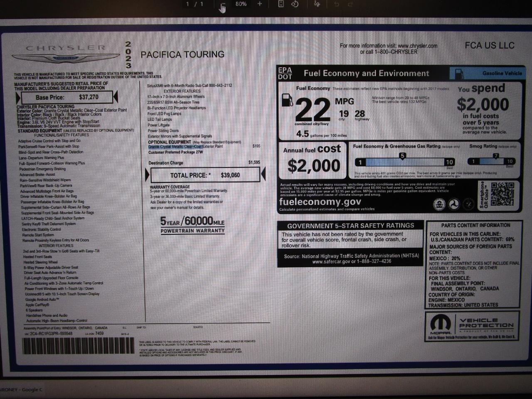This screenshot has width=532, height=399.
Task: Click the VIN 2C4-RC1FG3PR-555548
Action: tap(49, 333)
